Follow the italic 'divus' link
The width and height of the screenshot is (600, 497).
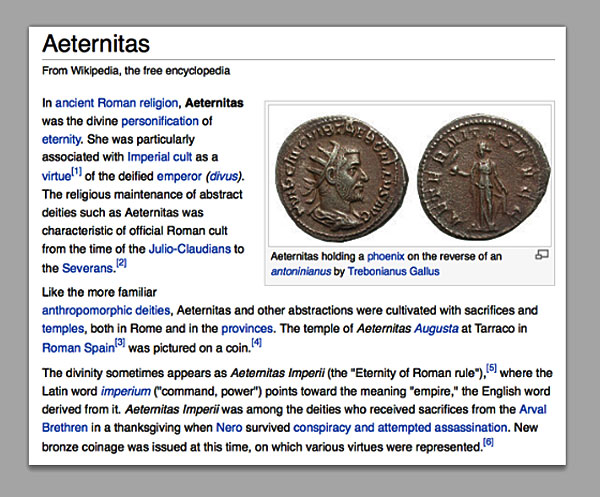pyautogui.click(x=224, y=176)
